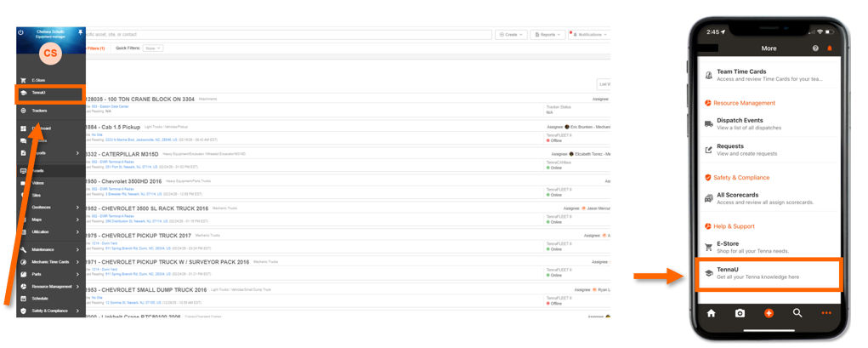Open the CS user avatar

[x=50, y=54]
